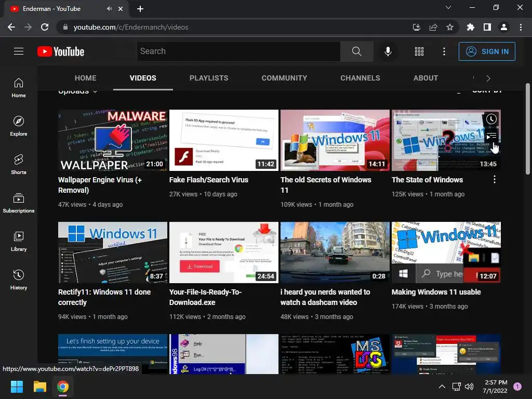
Task: Open Chrome profile icon
Action: point(504,27)
